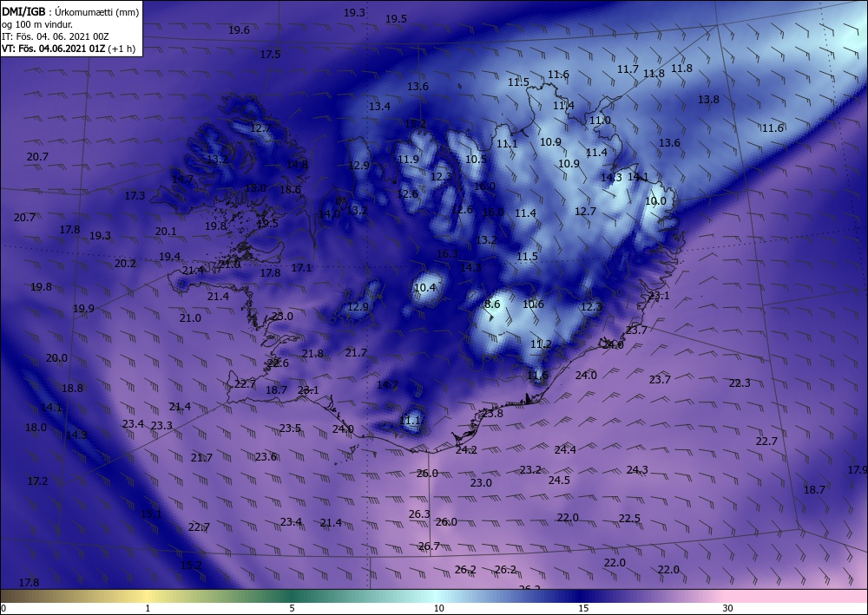The image size is (868, 615).
Task: Select the map value 11.2
Action: tap(541, 344)
